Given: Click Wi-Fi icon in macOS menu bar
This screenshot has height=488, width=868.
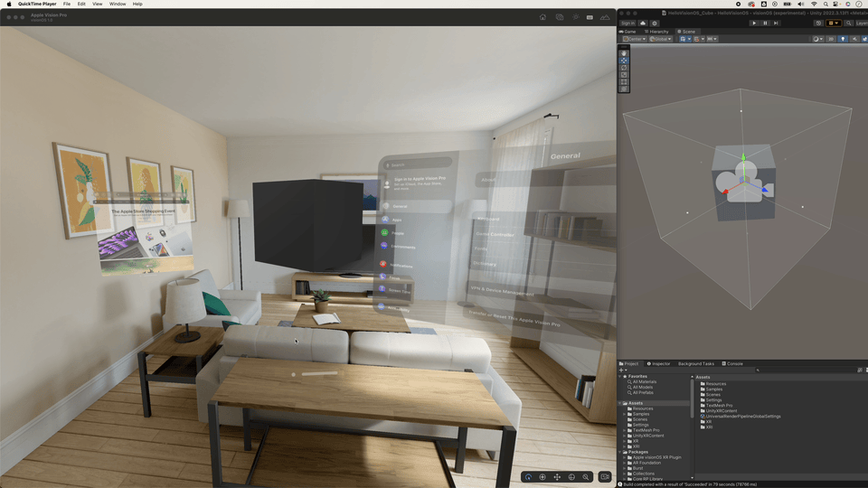Looking at the screenshot, I should [x=814, y=4].
